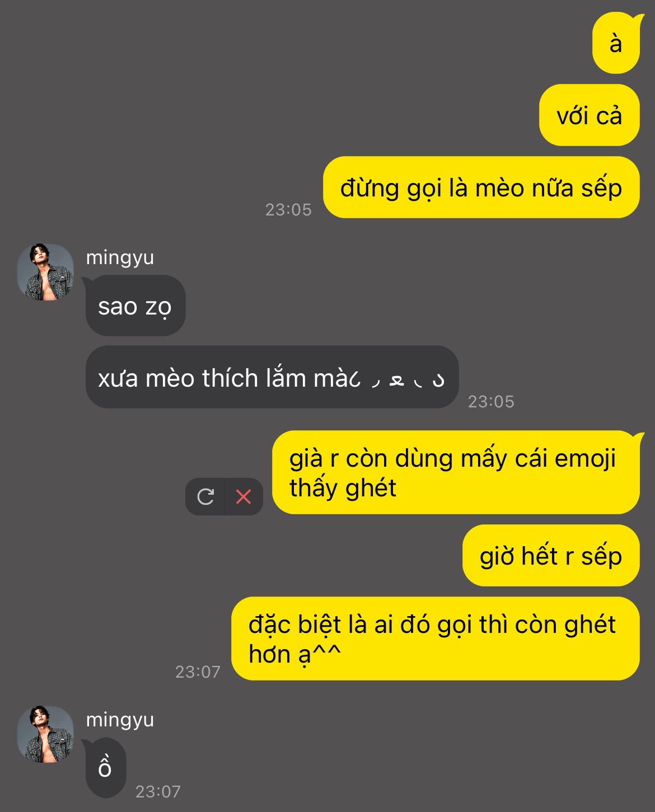The height and width of the screenshot is (812, 655).
Task: Tap the 23:07 timestamp beside 'đặc biệt là'
Action: point(198,672)
